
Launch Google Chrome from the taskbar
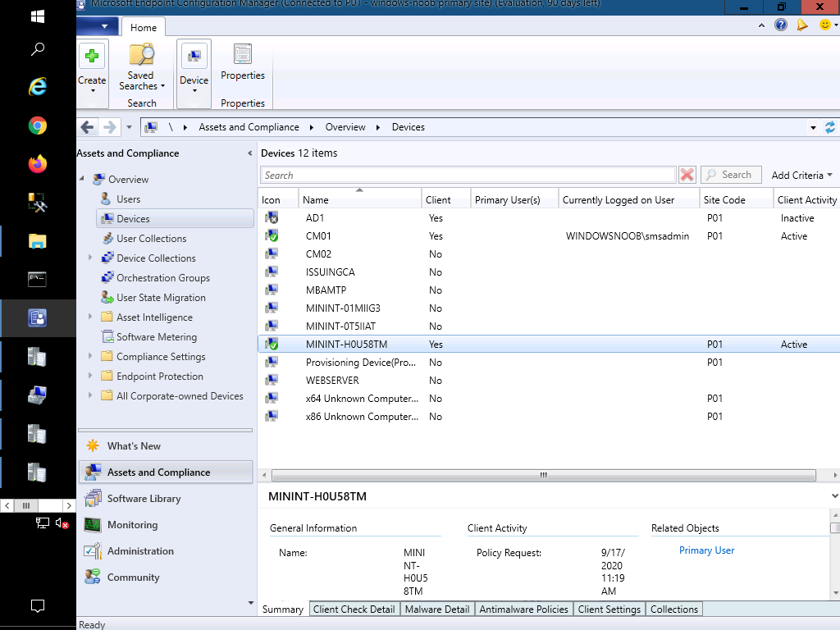(x=38, y=126)
